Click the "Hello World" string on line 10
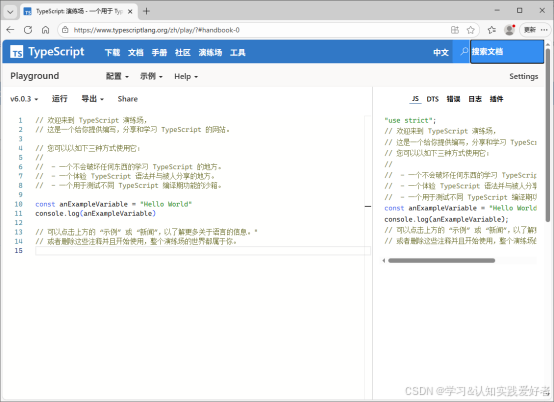The image size is (554, 402). [166, 204]
